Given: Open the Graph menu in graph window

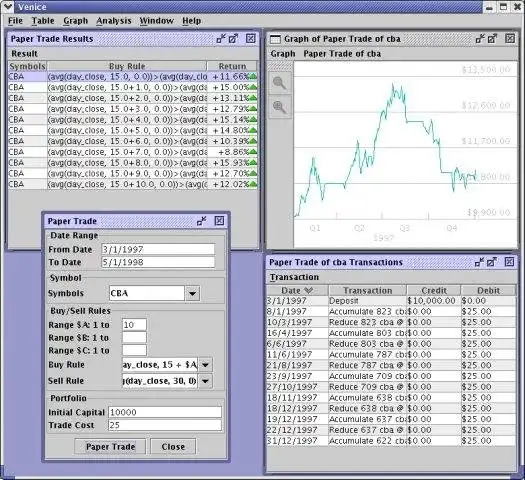Looking at the screenshot, I should [x=283, y=54].
